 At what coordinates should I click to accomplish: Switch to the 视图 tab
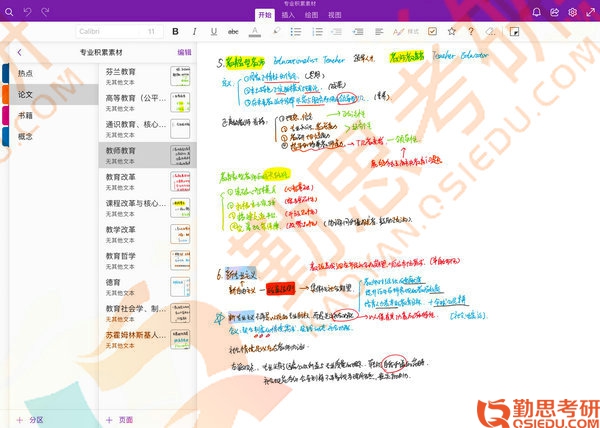pos(334,15)
